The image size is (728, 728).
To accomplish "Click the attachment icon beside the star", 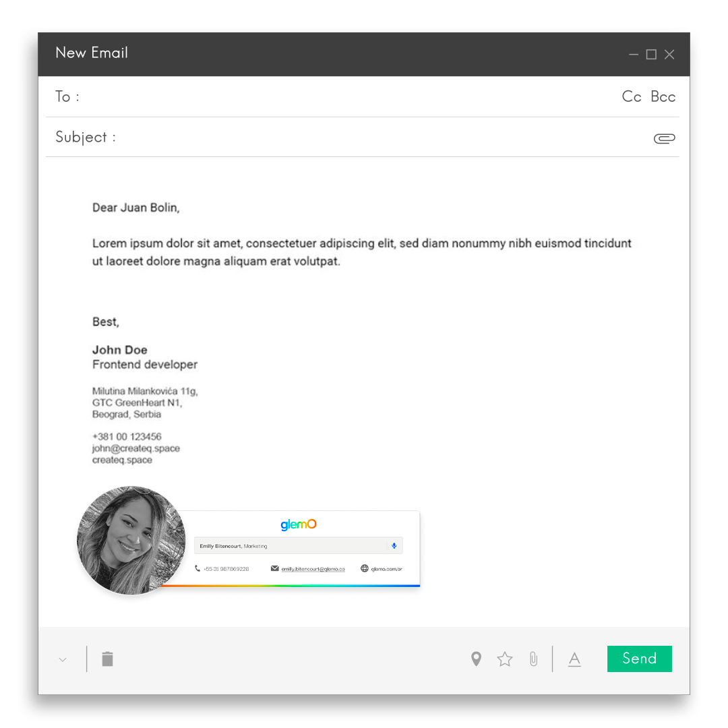I will (533, 659).
